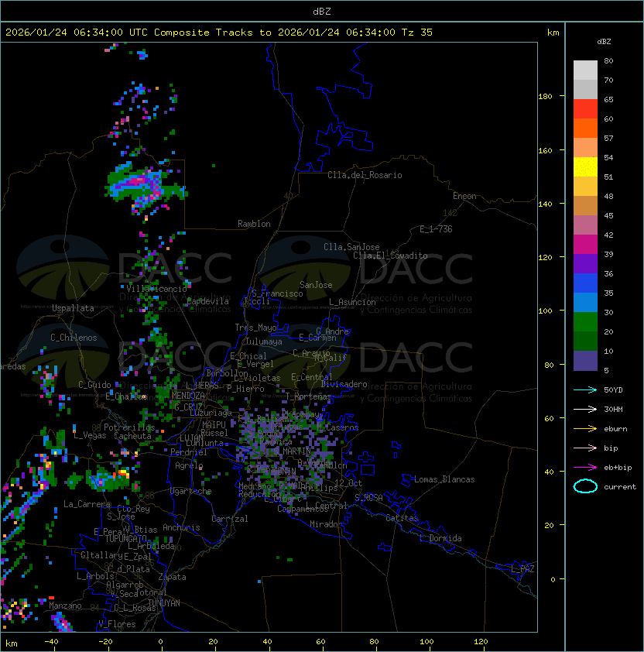The height and width of the screenshot is (652, 644).
Task: Click the current cyan ellipse legend icon
Action: coord(585,486)
